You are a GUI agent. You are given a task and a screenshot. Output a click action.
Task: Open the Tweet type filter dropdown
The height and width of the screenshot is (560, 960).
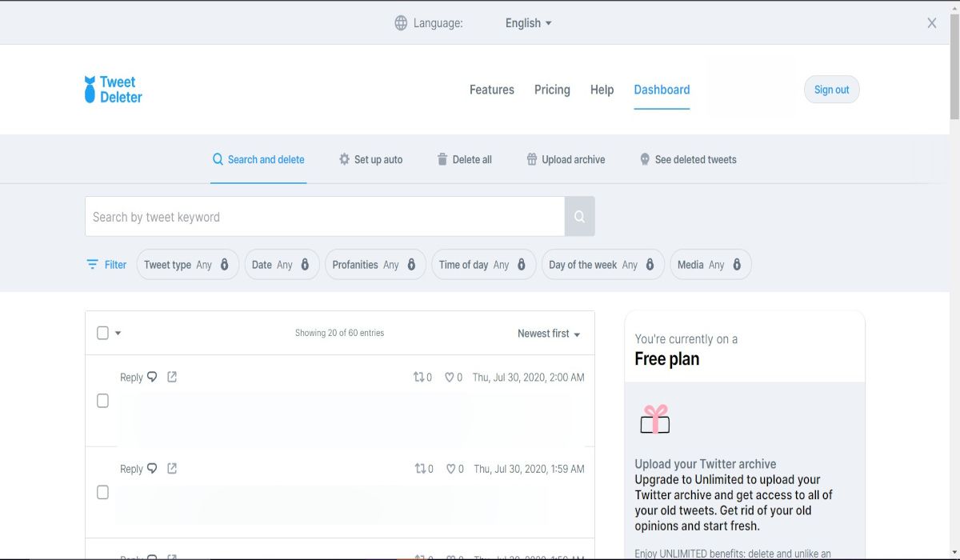[x=187, y=265]
